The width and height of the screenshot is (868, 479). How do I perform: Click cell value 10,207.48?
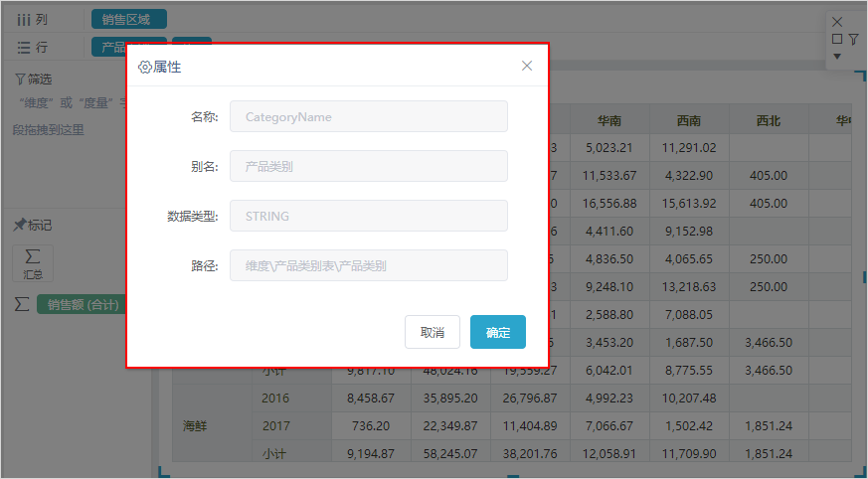click(x=689, y=399)
